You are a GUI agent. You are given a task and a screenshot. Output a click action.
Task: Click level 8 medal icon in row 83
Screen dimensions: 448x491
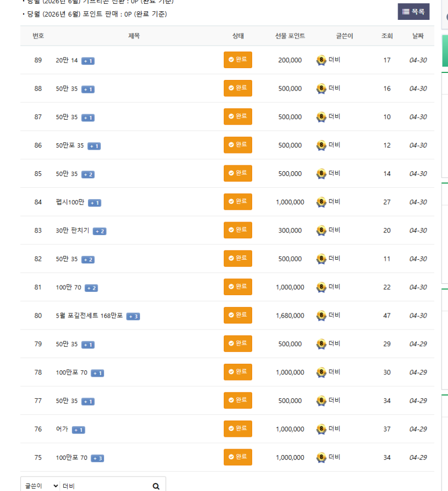tap(321, 230)
